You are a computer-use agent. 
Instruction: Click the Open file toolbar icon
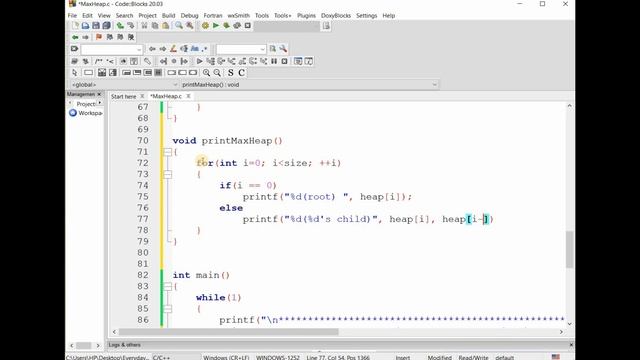(85, 26)
